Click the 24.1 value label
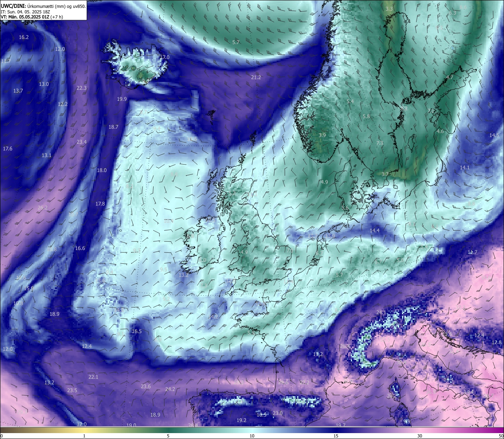 (x=381, y=313)
